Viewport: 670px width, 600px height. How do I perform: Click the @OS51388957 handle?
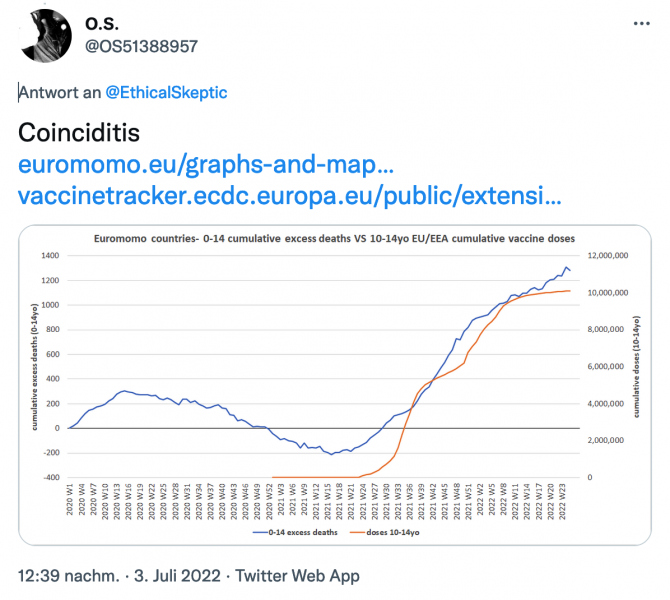point(139,45)
